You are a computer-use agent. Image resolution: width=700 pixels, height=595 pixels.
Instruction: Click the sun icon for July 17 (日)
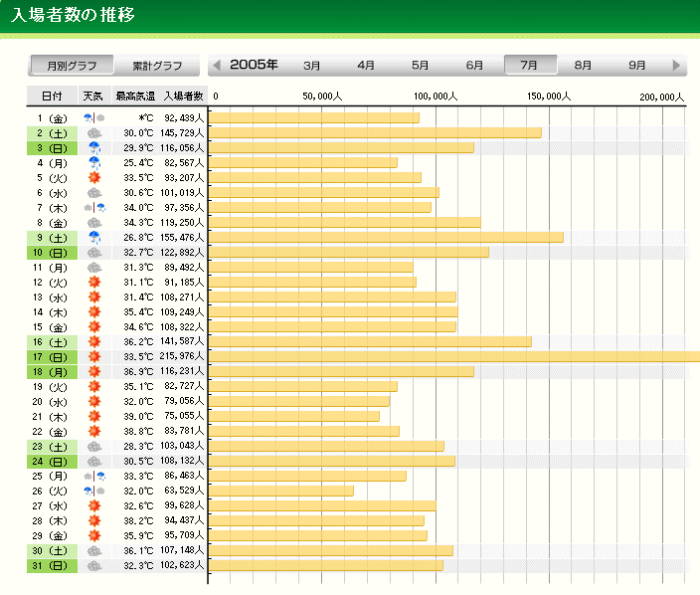click(x=94, y=356)
